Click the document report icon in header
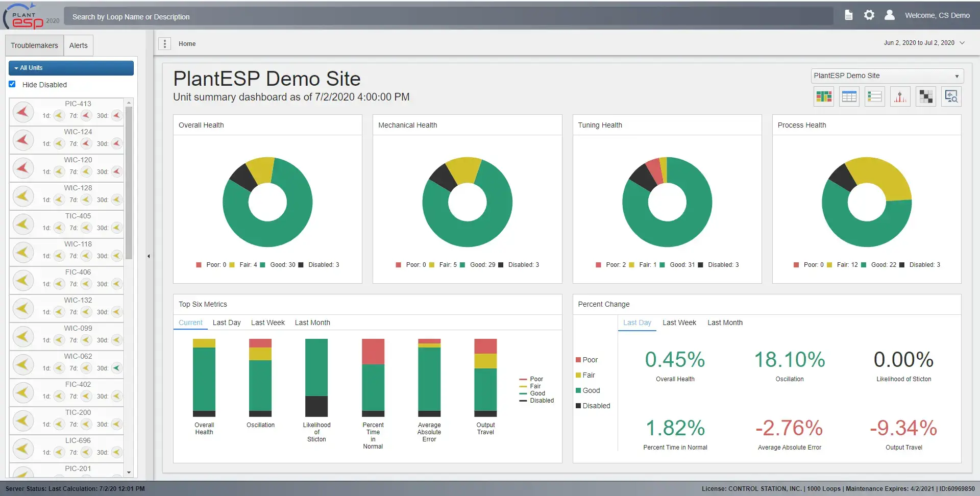980x496 pixels. (848, 15)
